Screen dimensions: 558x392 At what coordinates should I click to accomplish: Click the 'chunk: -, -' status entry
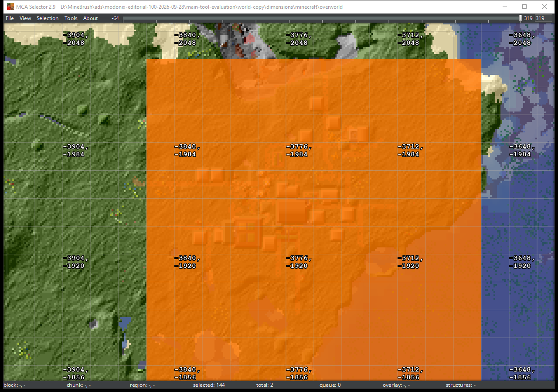point(78,385)
